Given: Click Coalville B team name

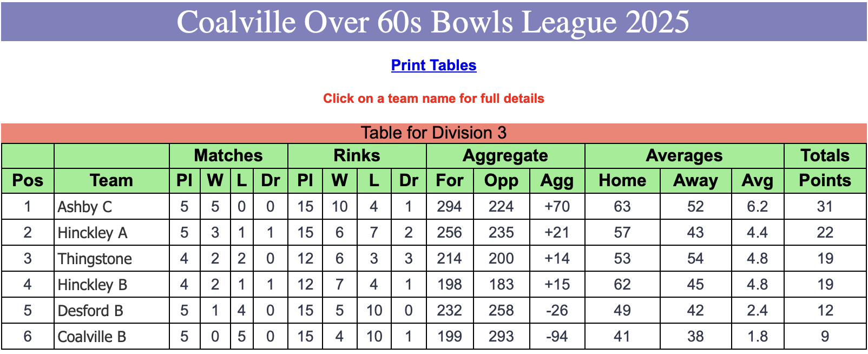Looking at the screenshot, I should 92,337.
